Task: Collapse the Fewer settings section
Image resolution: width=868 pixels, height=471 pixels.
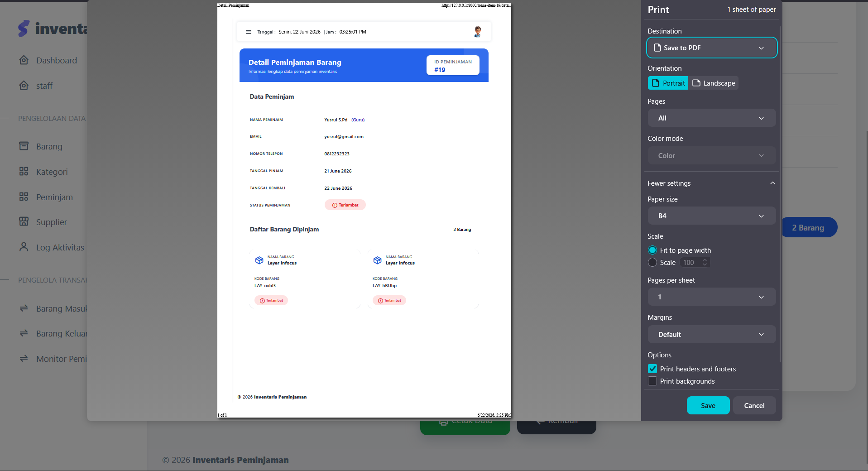Action: tap(712, 183)
